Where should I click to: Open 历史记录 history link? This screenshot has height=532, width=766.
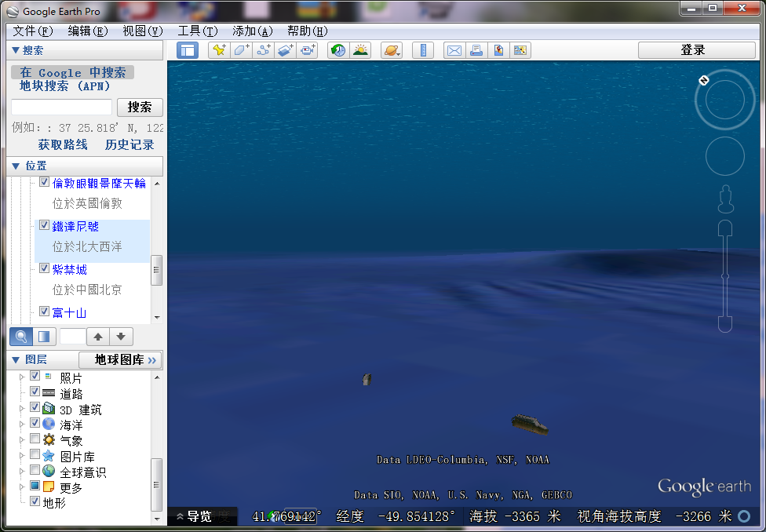(129, 144)
